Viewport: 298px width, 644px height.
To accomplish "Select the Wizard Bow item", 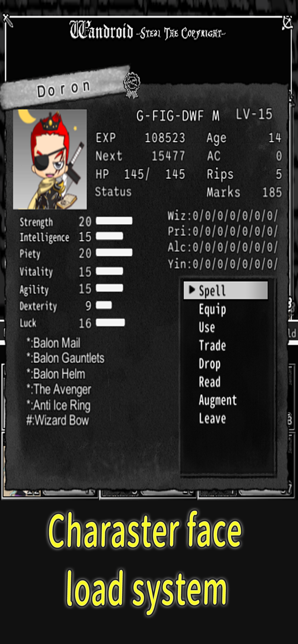I will (x=57, y=420).
